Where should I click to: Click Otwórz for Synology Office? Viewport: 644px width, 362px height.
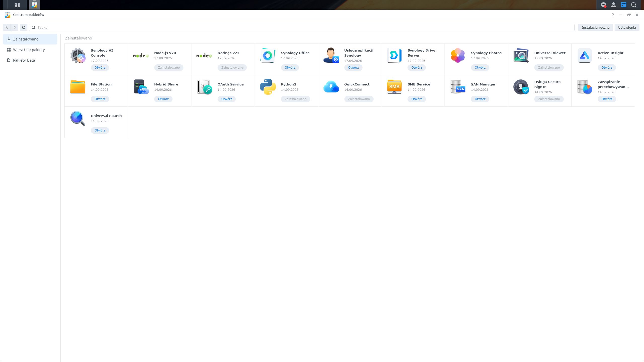pos(290,68)
